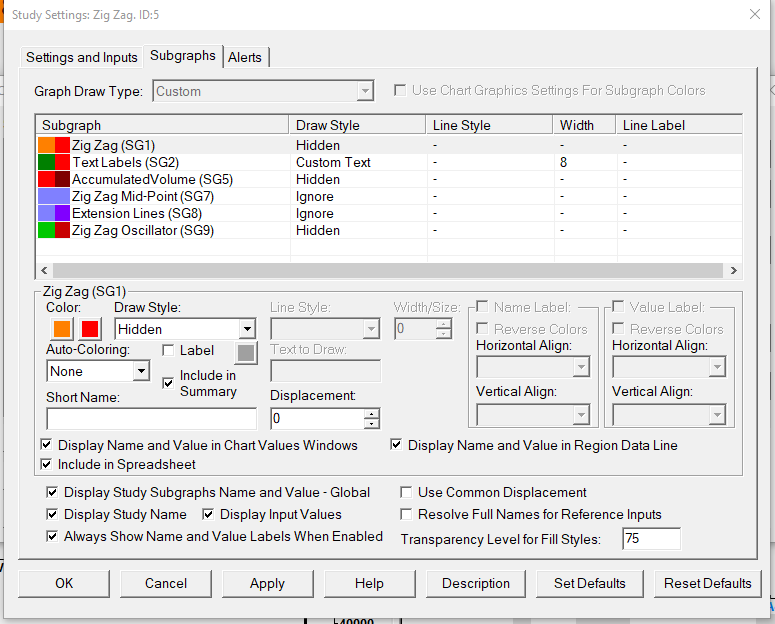Click AccumulatedVolume (SG5) color icon
Viewport: 775px width, 624px height.
click(x=53, y=179)
